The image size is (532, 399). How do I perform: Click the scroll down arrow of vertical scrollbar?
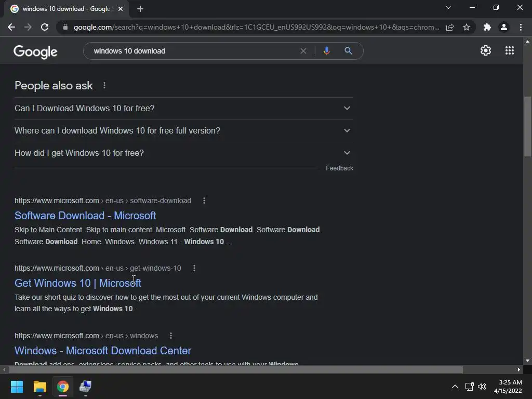(x=527, y=361)
